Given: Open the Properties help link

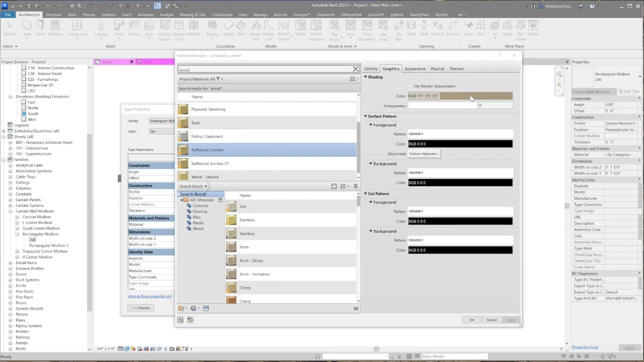Looking at the screenshot, I should click(585, 347).
